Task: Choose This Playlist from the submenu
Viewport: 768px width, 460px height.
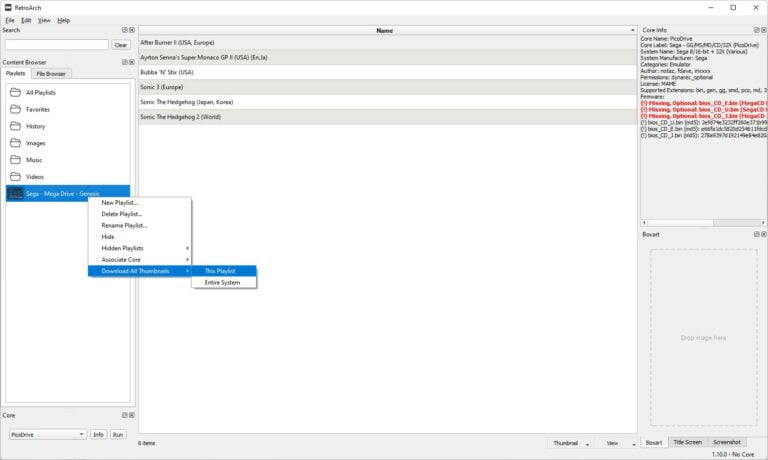Action: [220, 271]
